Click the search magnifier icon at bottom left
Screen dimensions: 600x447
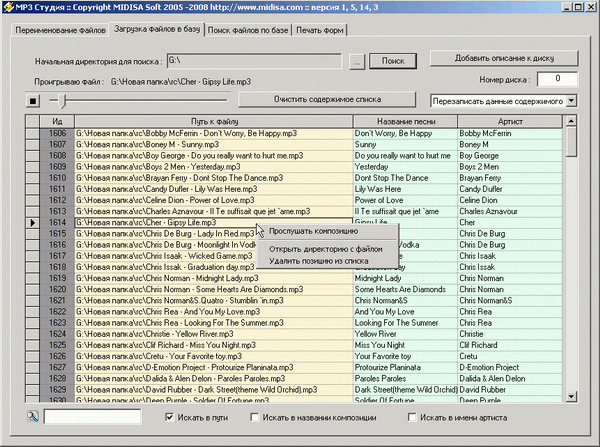point(33,416)
